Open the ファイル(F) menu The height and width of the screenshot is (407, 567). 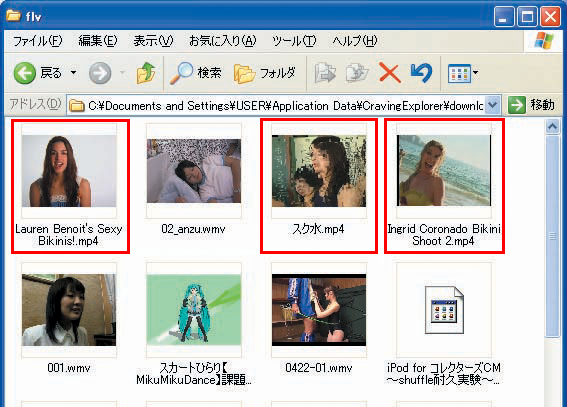38,40
